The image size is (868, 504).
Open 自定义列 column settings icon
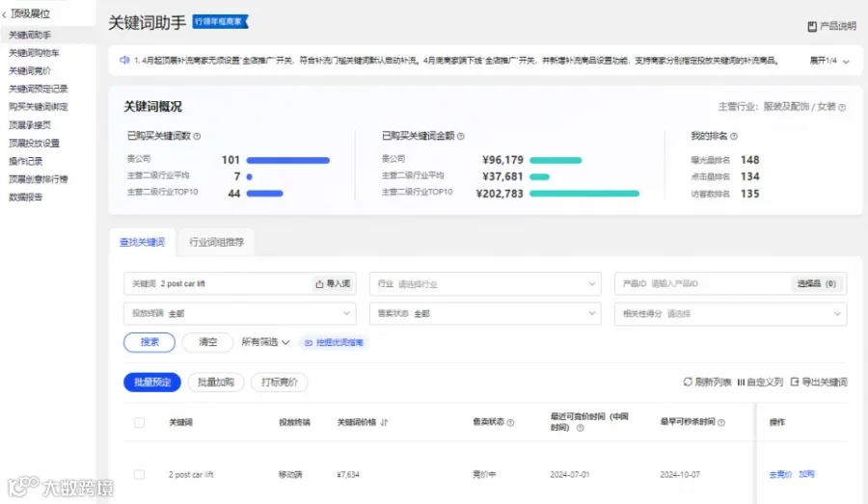(741, 383)
